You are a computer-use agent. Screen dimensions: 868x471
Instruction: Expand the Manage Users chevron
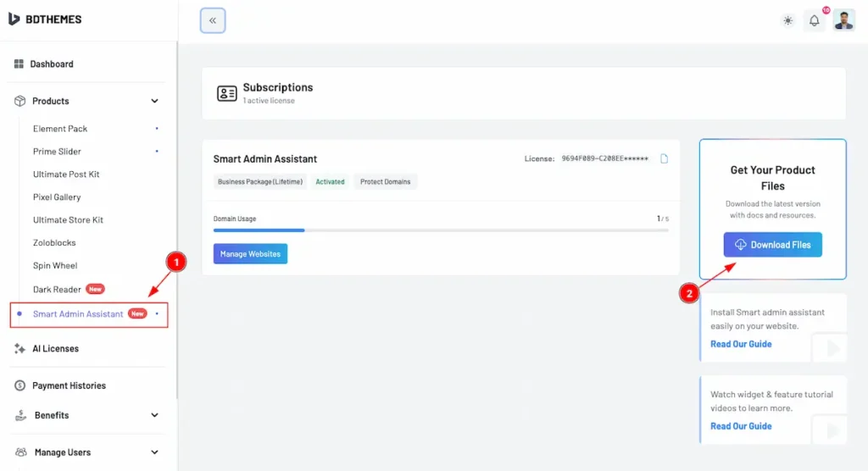point(154,452)
